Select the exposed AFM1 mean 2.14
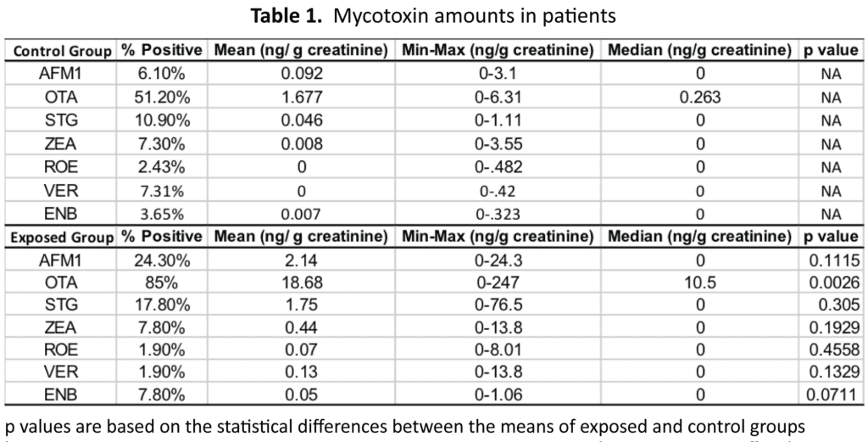 301,260
